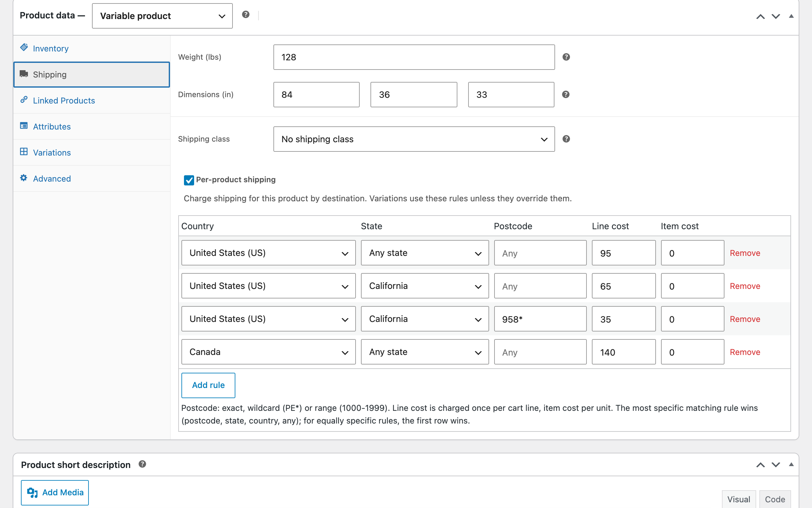Viewport: 812px width, 508px height.
Task: Open State dropdown in the line cost 65 row
Action: tap(425, 286)
